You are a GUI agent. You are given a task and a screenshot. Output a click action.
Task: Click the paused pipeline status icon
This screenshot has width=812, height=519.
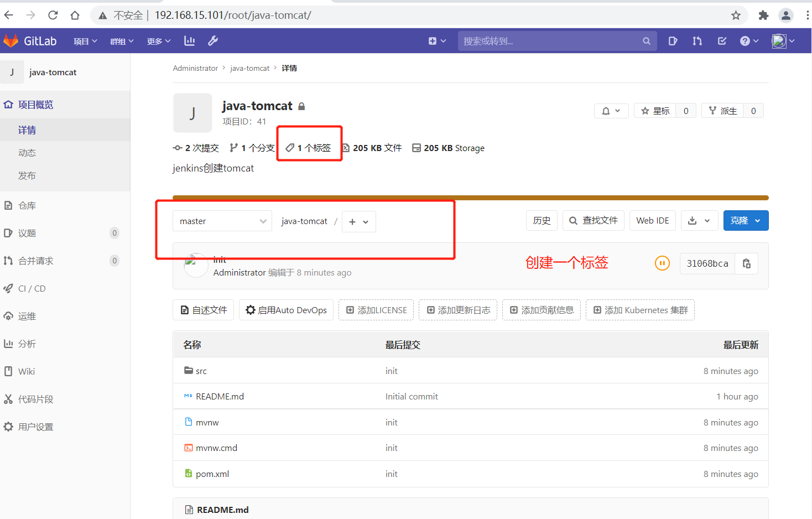coord(662,263)
